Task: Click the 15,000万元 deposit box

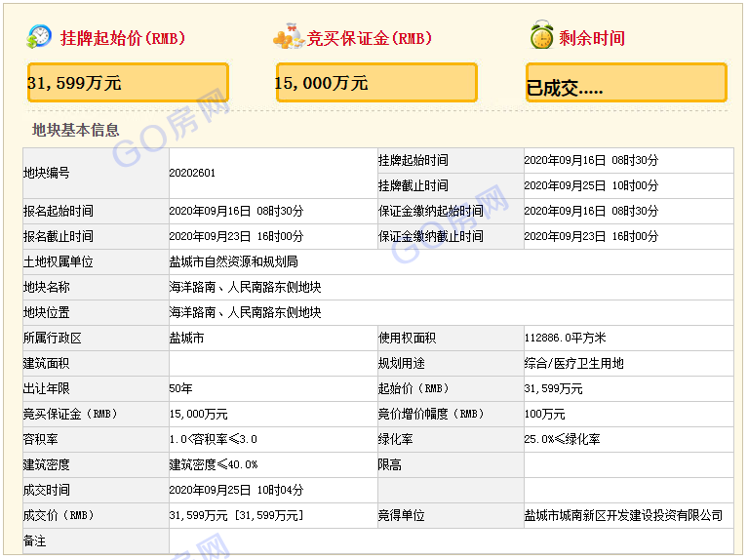Action: pos(376,83)
